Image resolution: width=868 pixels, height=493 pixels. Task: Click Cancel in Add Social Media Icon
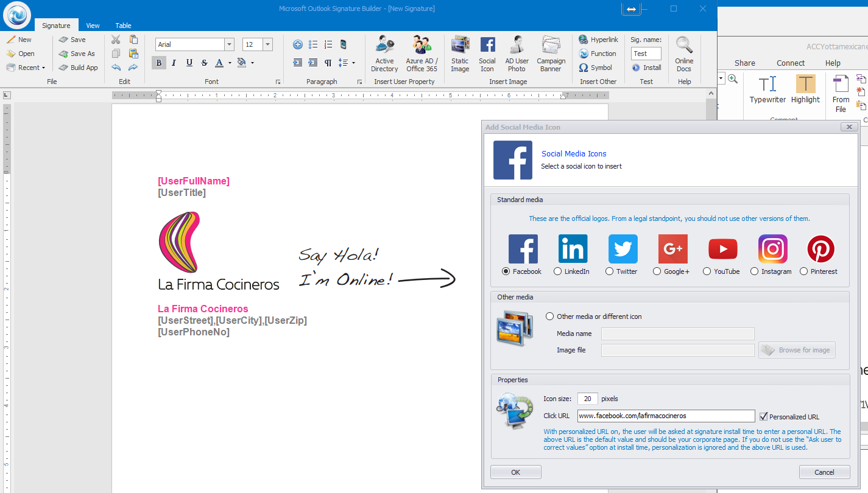(x=825, y=472)
